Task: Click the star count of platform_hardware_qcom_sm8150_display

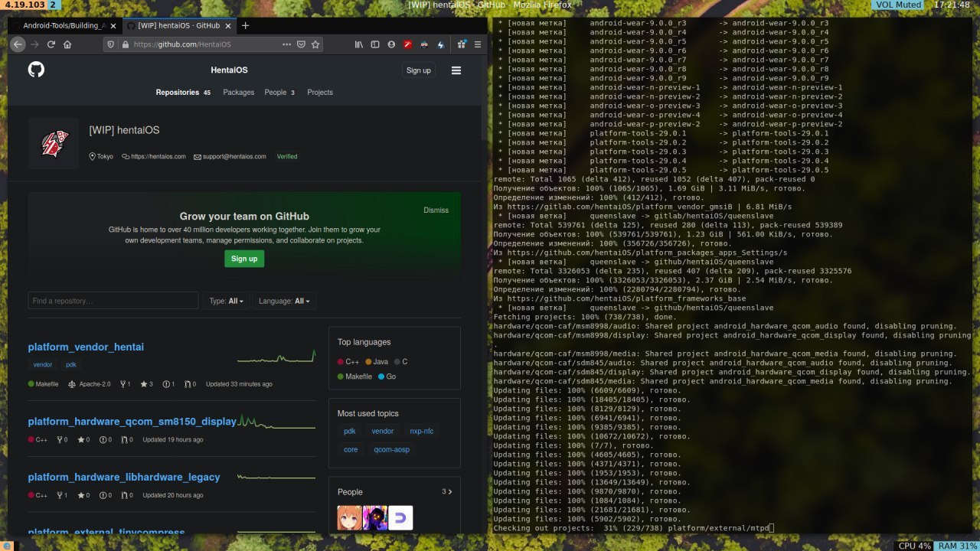Action: [x=83, y=440]
